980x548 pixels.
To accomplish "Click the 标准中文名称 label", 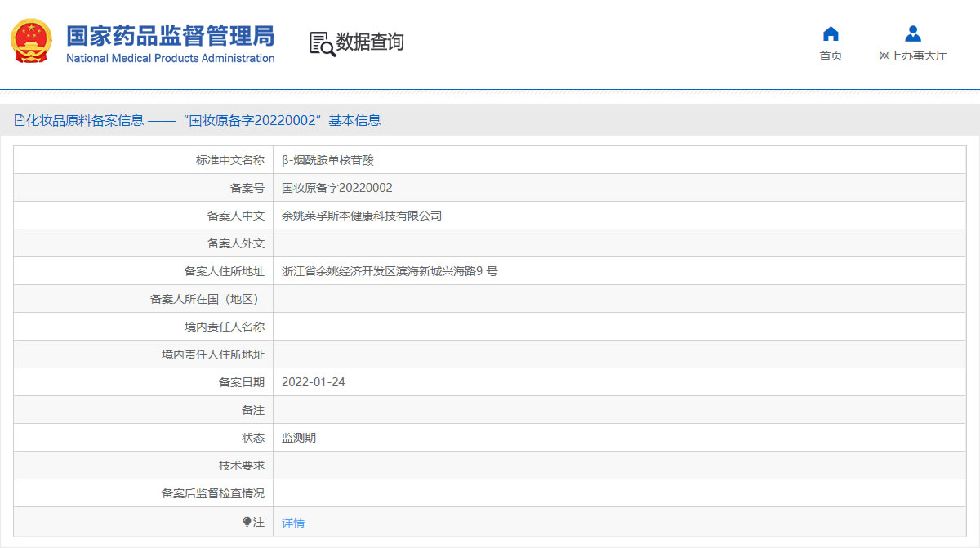I will [x=230, y=160].
